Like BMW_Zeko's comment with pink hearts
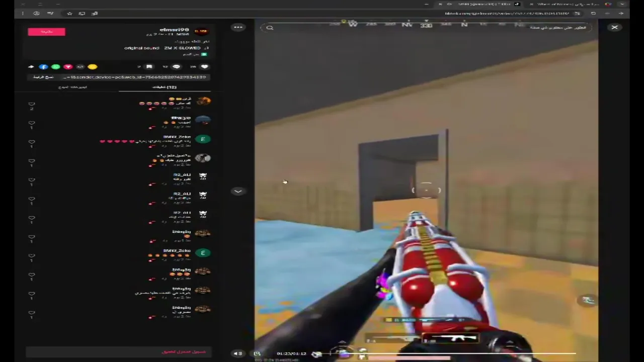This screenshot has height=362, width=644. pos(32,142)
